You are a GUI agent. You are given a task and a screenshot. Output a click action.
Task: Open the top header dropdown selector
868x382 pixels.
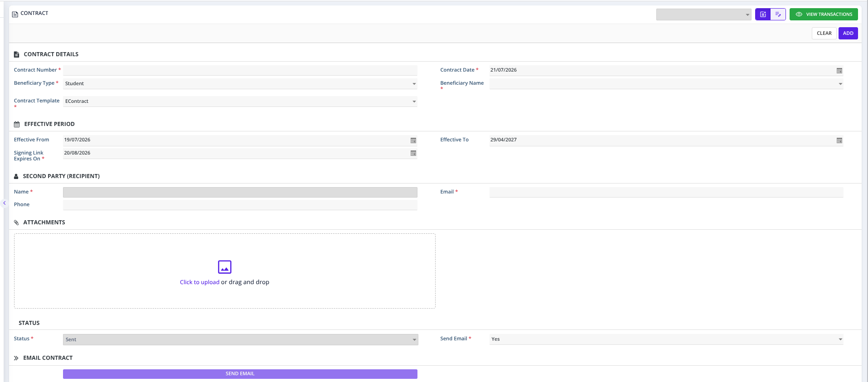pos(703,15)
